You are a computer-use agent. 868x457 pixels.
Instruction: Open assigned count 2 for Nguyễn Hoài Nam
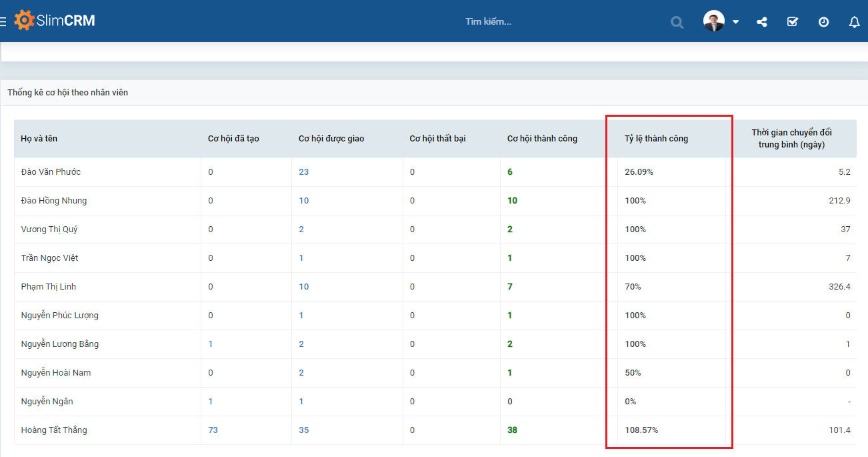(301, 373)
